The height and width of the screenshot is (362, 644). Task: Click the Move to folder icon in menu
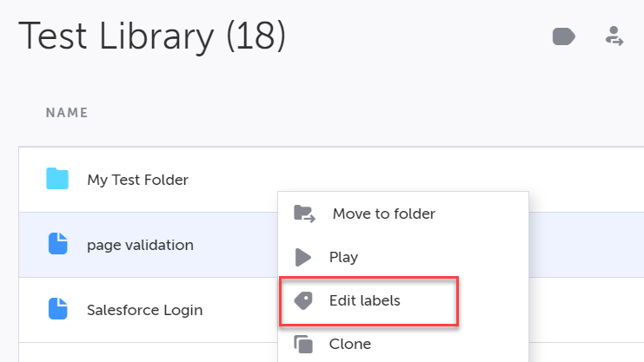(304, 214)
